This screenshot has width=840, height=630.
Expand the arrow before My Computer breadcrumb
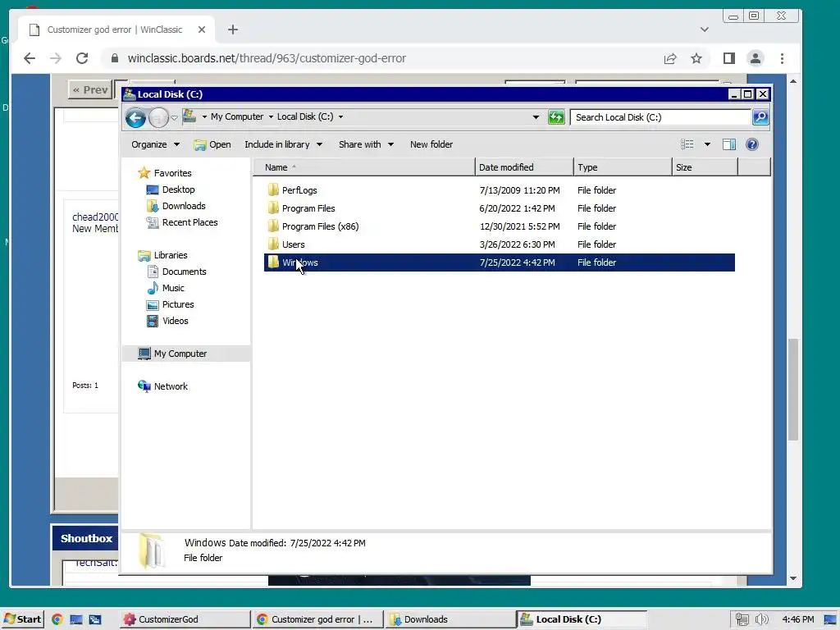coord(204,116)
